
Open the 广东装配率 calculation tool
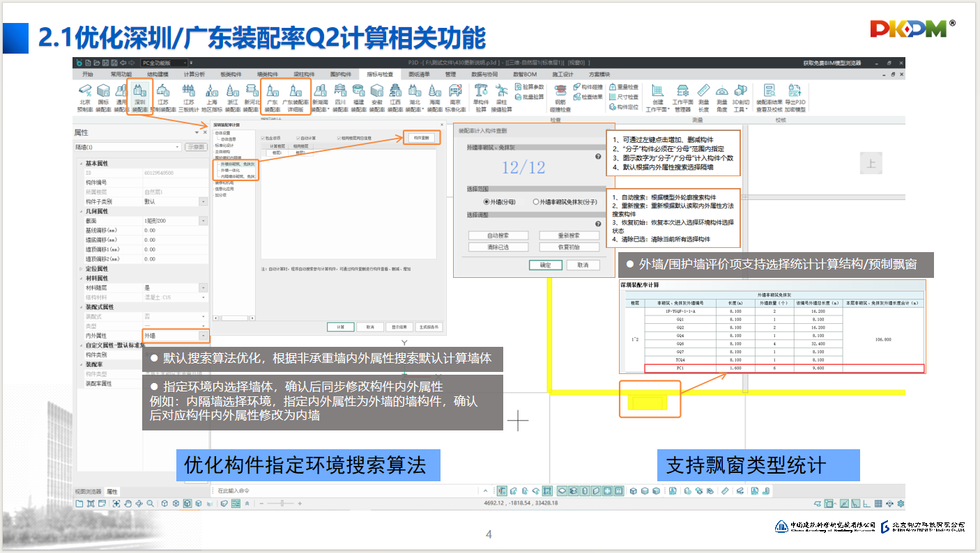point(273,96)
